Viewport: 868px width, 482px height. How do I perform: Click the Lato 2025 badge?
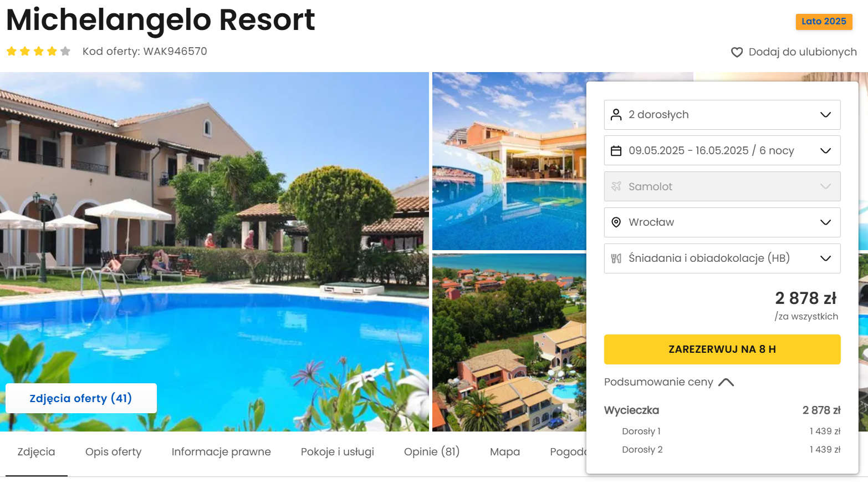[824, 22]
